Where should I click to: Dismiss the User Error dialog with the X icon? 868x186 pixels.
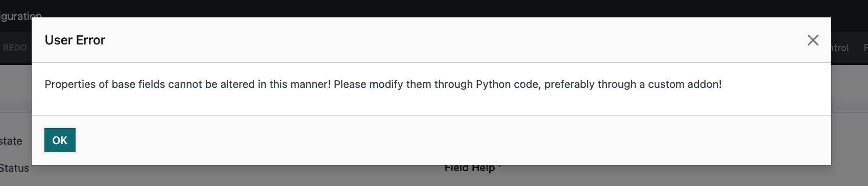click(813, 40)
